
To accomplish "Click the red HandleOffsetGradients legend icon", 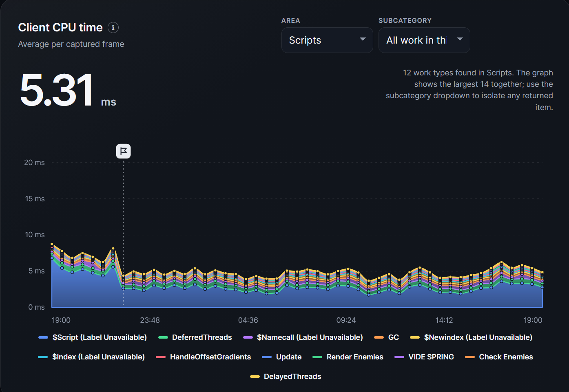I will 161,357.
